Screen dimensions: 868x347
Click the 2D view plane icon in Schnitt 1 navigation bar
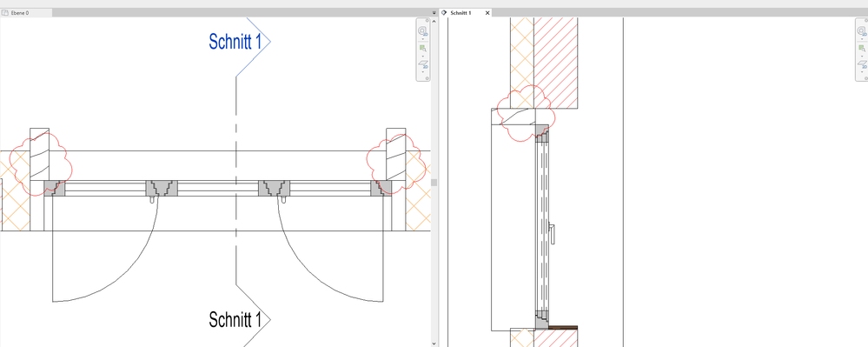862,65
